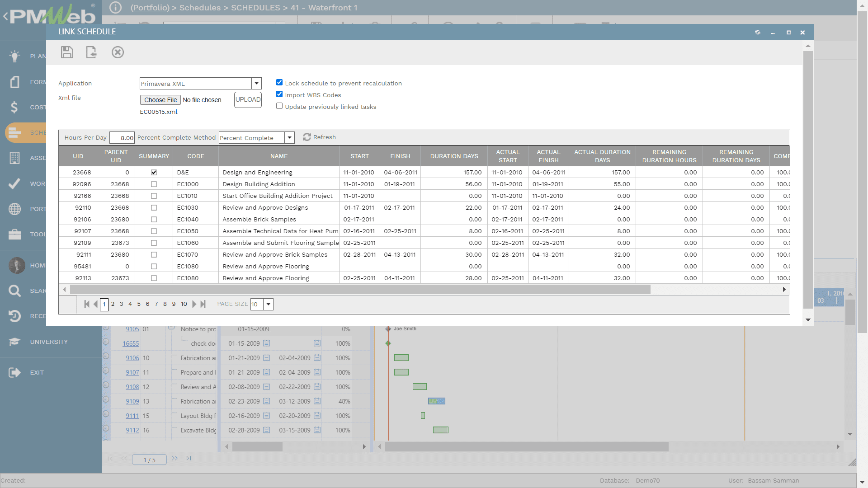Image resolution: width=868 pixels, height=488 pixels.
Task: Click the Save and Exit icon next to Save
Action: pyautogui.click(x=91, y=52)
